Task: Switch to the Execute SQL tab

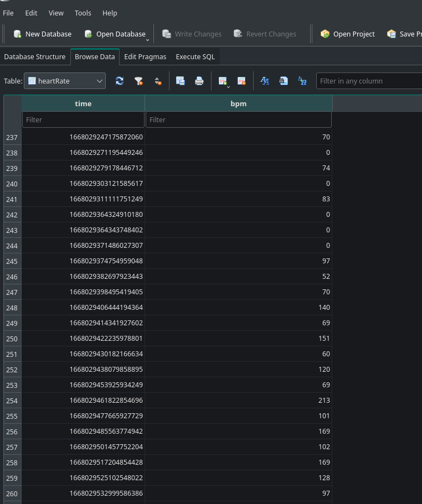Action: pos(195,56)
